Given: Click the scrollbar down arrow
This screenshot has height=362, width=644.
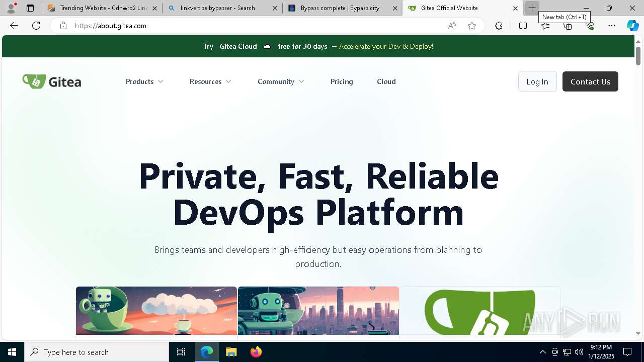Looking at the screenshot, I should (638, 333).
